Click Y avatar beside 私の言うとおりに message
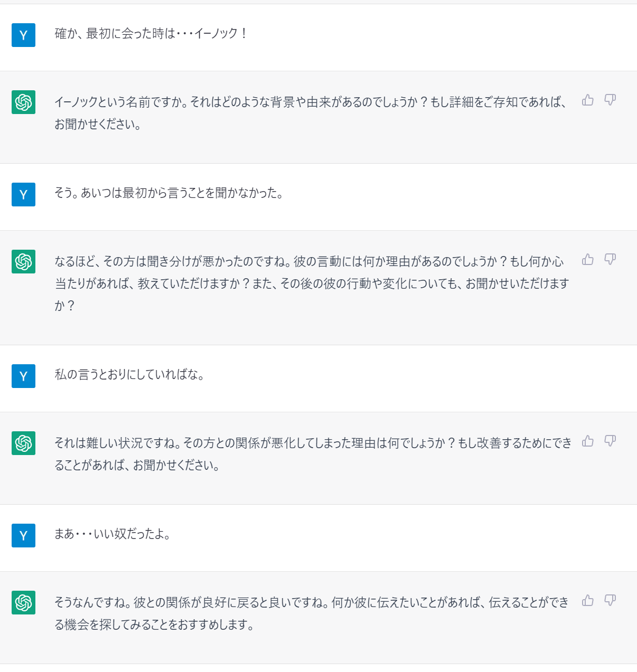The width and height of the screenshot is (637, 672). tap(23, 376)
